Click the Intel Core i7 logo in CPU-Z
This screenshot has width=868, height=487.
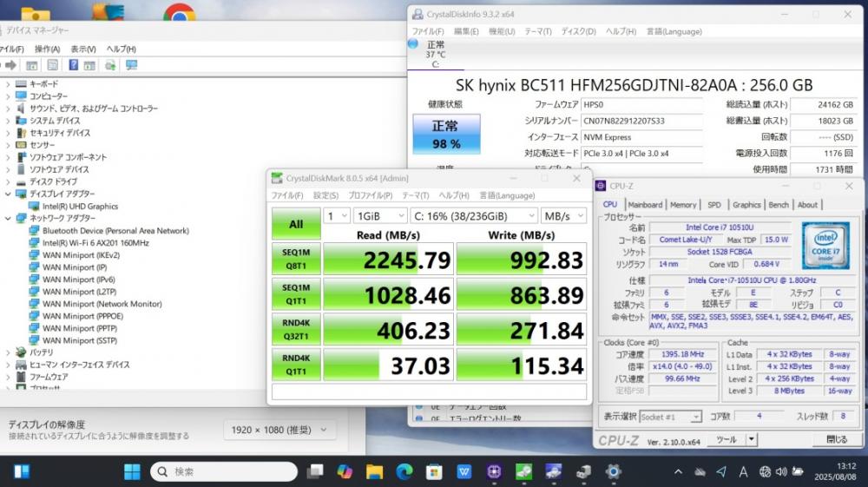coord(825,246)
